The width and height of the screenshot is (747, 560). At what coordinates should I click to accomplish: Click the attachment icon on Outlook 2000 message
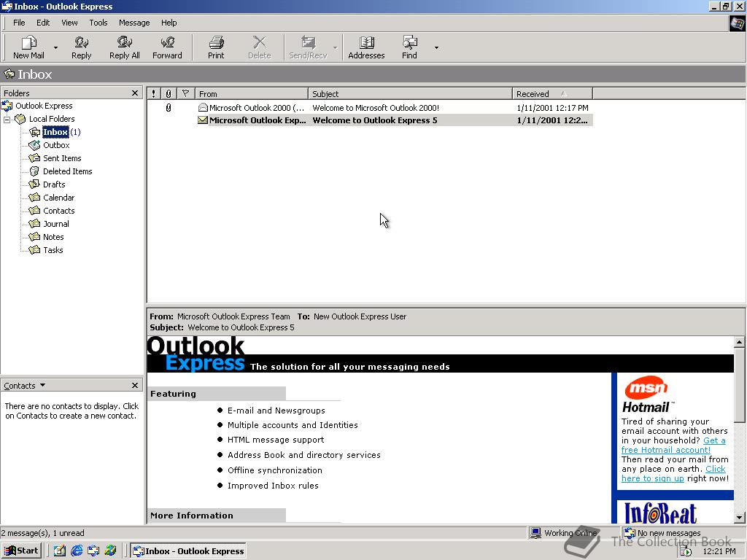point(169,108)
